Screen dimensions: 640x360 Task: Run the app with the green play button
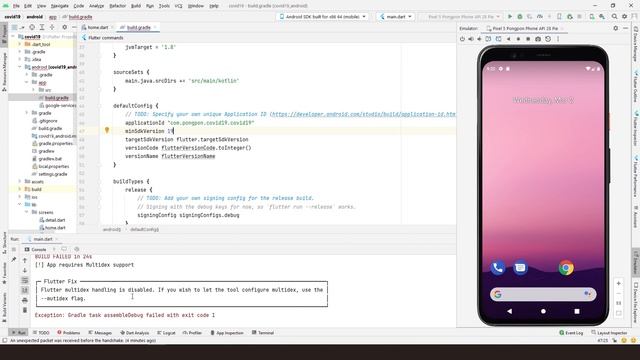coord(510,17)
